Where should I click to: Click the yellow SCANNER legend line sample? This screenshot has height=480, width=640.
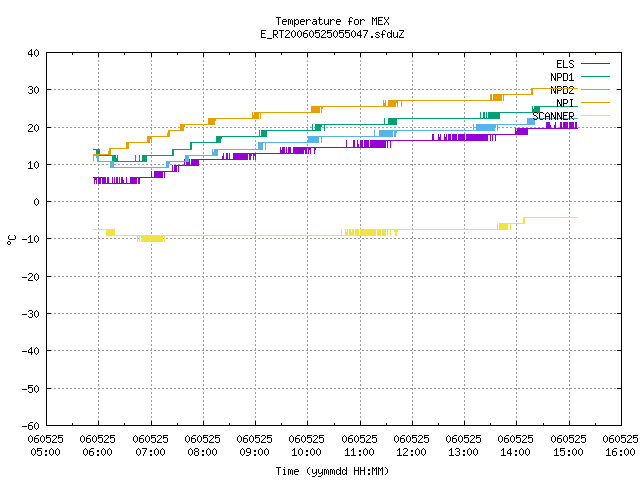point(595,116)
